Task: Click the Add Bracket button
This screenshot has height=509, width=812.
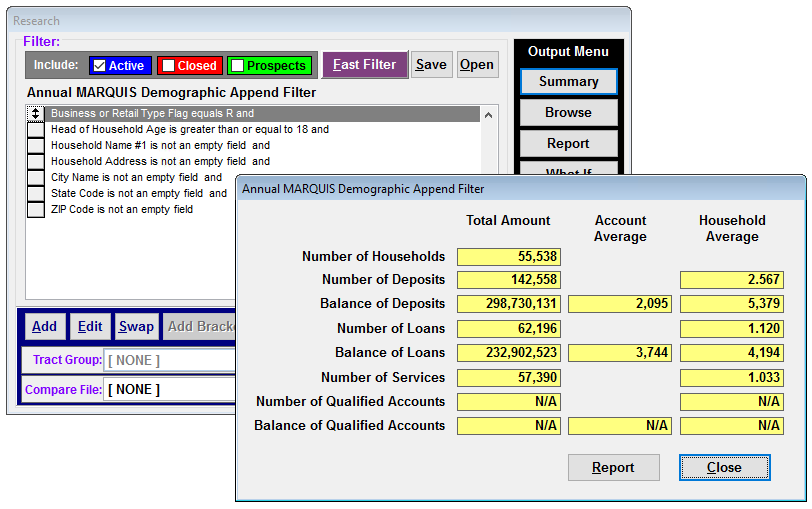Action: tap(199, 327)
